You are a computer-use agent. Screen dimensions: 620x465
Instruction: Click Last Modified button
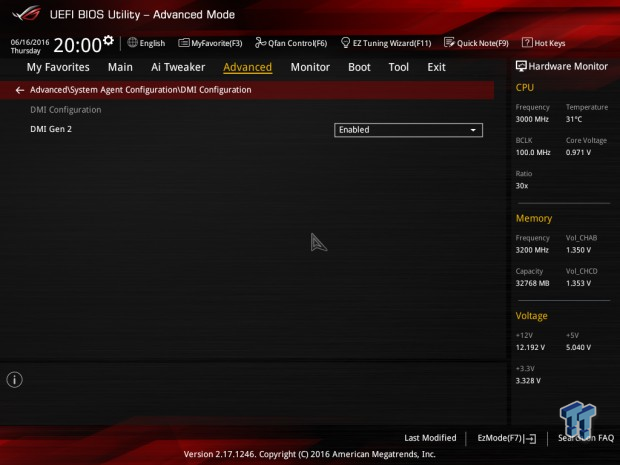(430, 438)
